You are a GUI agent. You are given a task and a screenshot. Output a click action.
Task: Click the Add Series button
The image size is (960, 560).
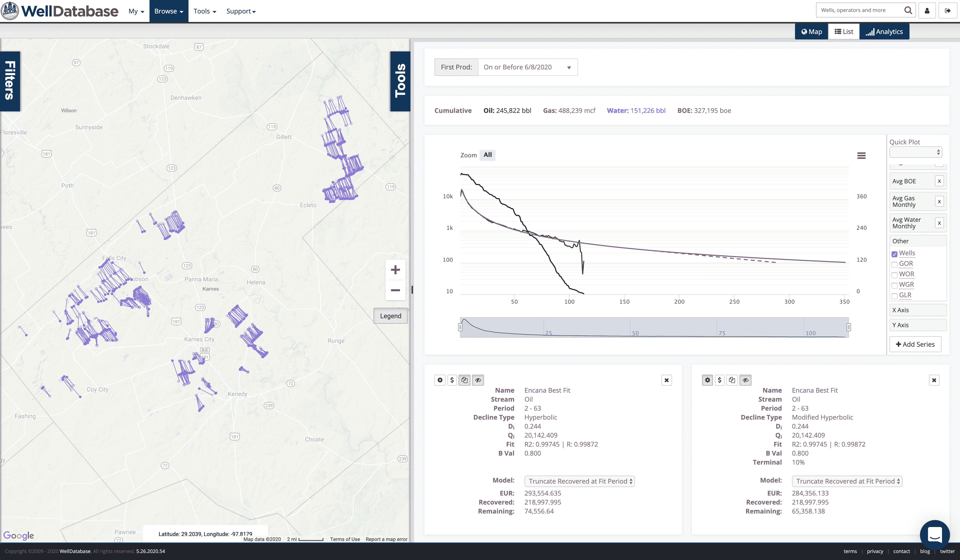[x=915, y=344]
